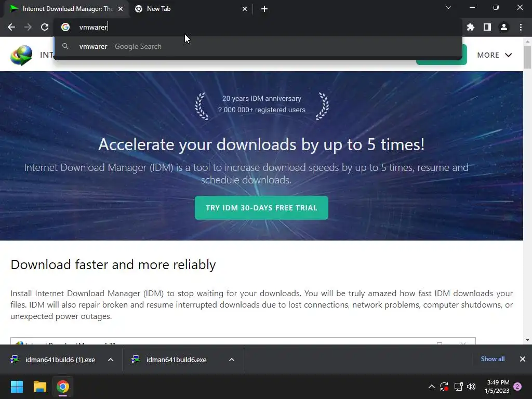This screenshot has width=532, height=399.
Task: Click the page vertical scrollbar thumb
Action: pos(527,57)
